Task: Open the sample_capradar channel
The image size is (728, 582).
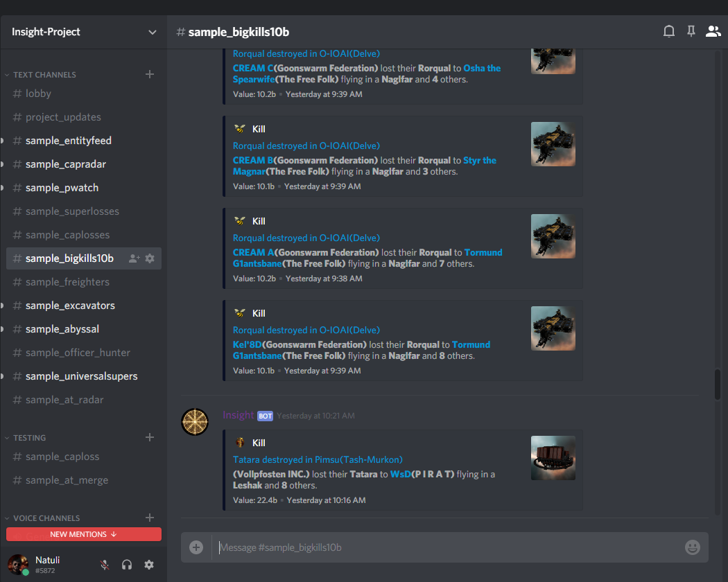Action: (x=84, y=164)
